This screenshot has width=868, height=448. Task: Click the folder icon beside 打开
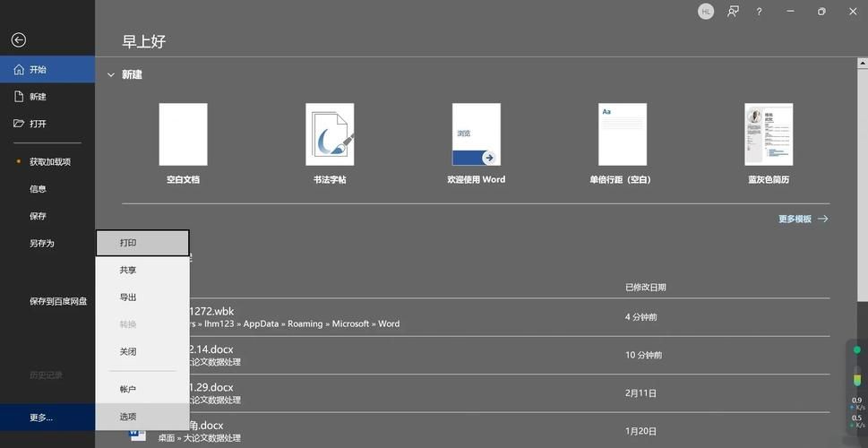(x=19, y=123)
